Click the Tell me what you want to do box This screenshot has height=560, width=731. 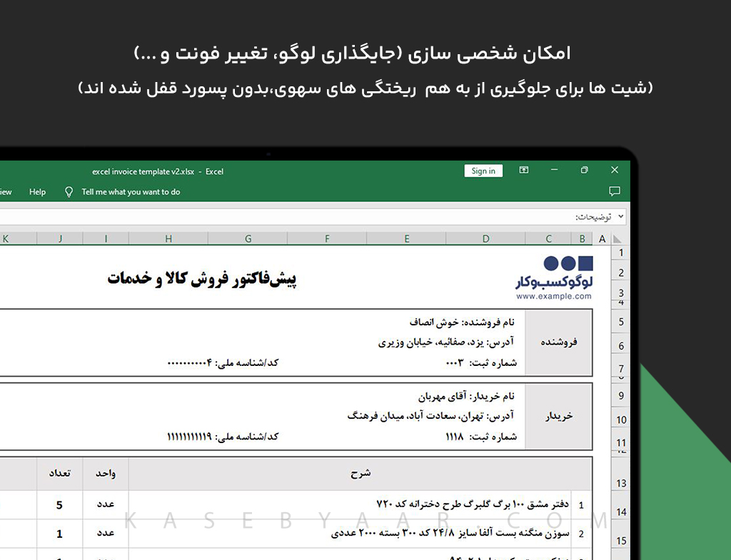[131, 192]
